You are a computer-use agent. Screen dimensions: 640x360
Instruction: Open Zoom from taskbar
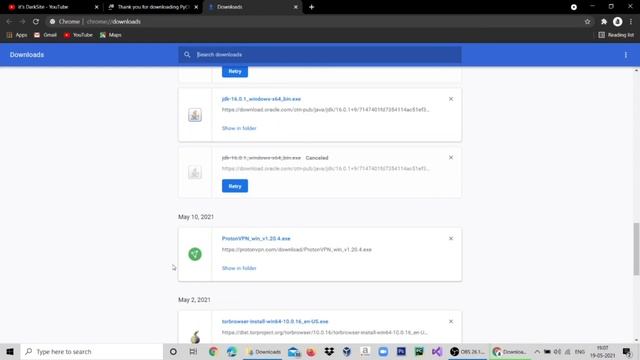(383, 351)
